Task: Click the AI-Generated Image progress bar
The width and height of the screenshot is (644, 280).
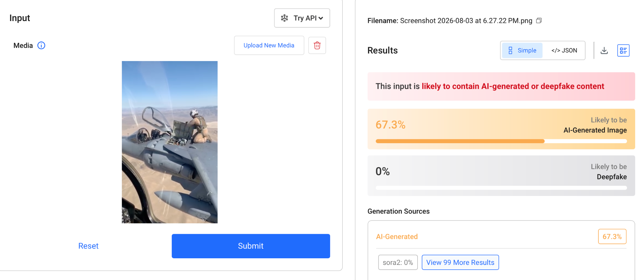Action: [x=501, y=141]
